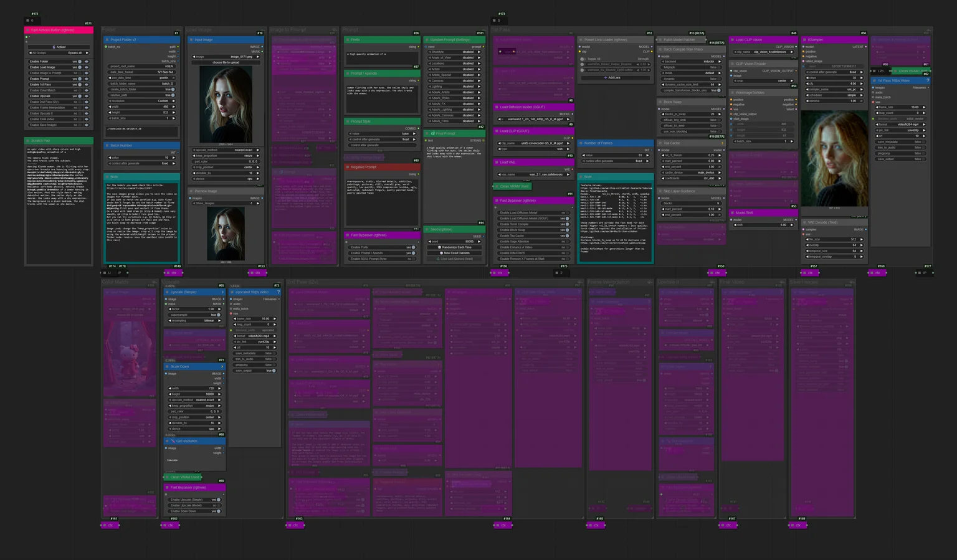Toggle compile_transformer_blocks_only in Torch Compile node
This screenshot has height=560, width=957.
pyautogui.click(x=718, y=90)
